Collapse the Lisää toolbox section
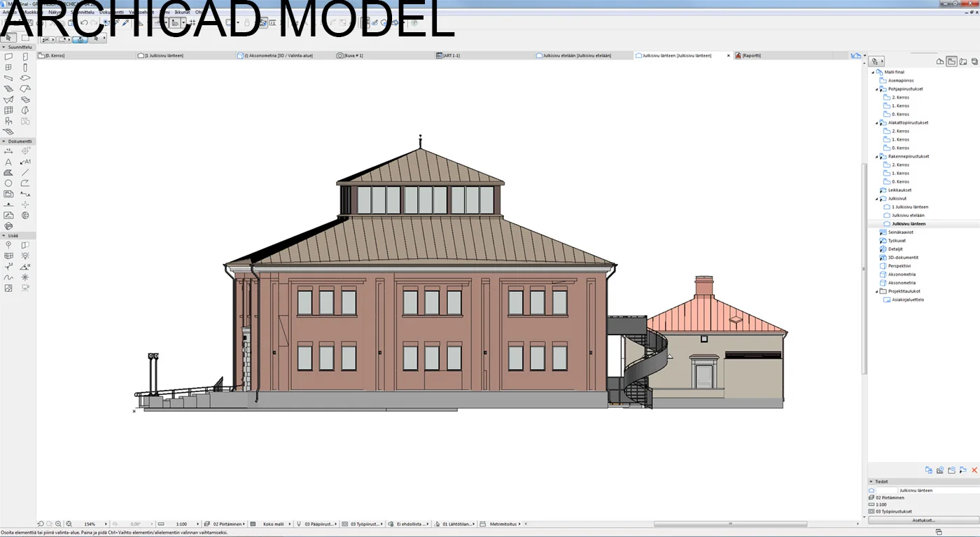This screenshot has width=980, height=537. [3, 236]
